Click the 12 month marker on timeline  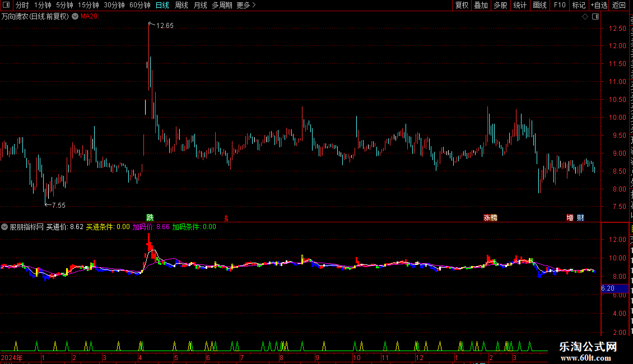(420, 357)
